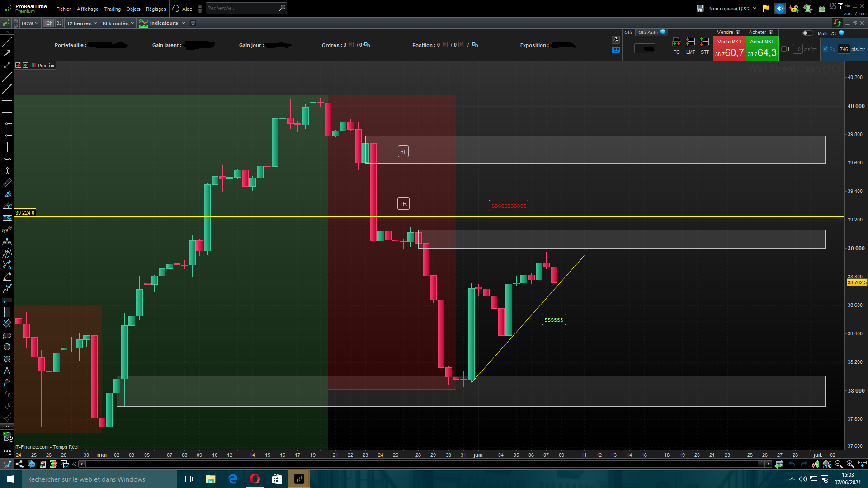Open the wrench trading settings icon
Screen dimensions: 868x488
pyautogui.click(x=616, y=40)
